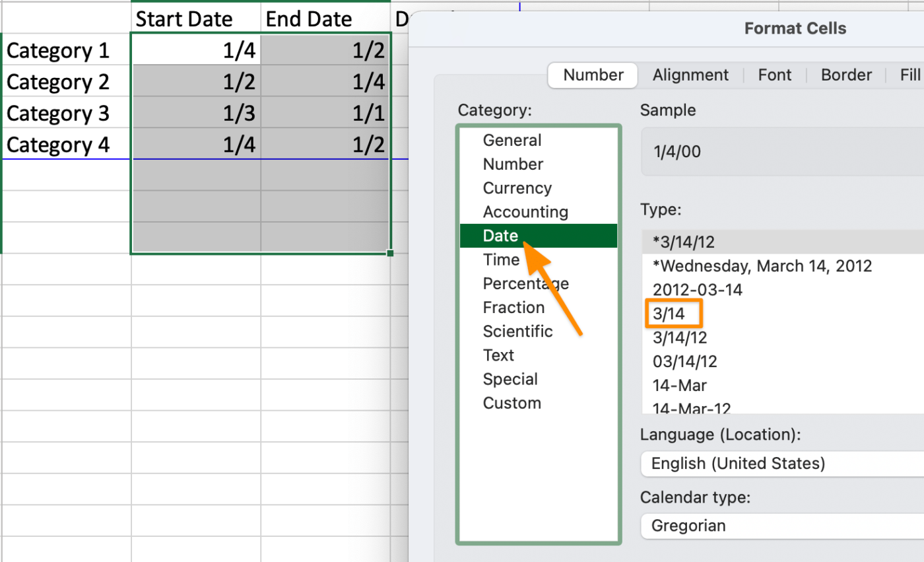Select Category 2 Start Date cell
The width and height of the screenshot is (924, 562).
click(196, 81)
